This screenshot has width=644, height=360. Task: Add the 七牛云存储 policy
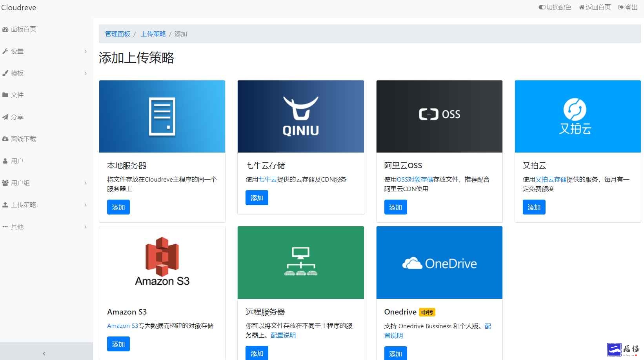pyautogui.click(x=257, y=198)
